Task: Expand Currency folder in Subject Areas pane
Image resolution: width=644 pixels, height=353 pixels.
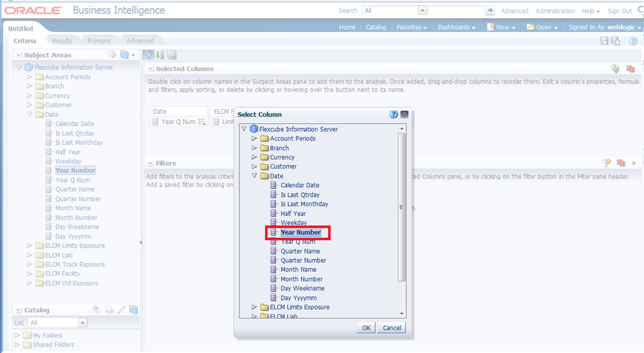Action: click(x=29, y=95)
